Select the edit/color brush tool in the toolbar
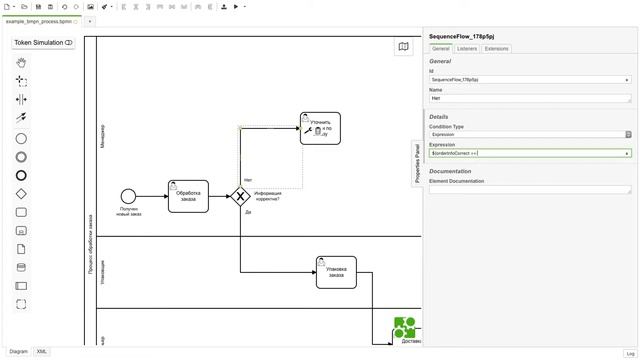640x360 pixels. point(105,7)
